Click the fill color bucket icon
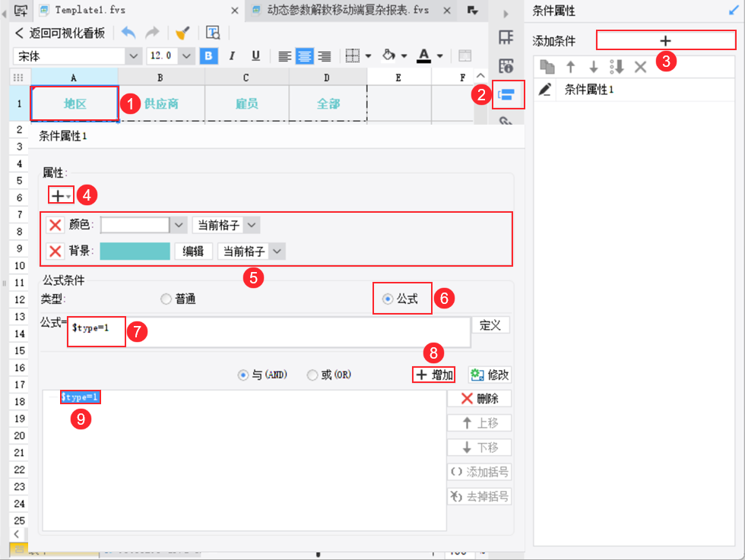Viewport: 745px width, 560px height. 388,55
